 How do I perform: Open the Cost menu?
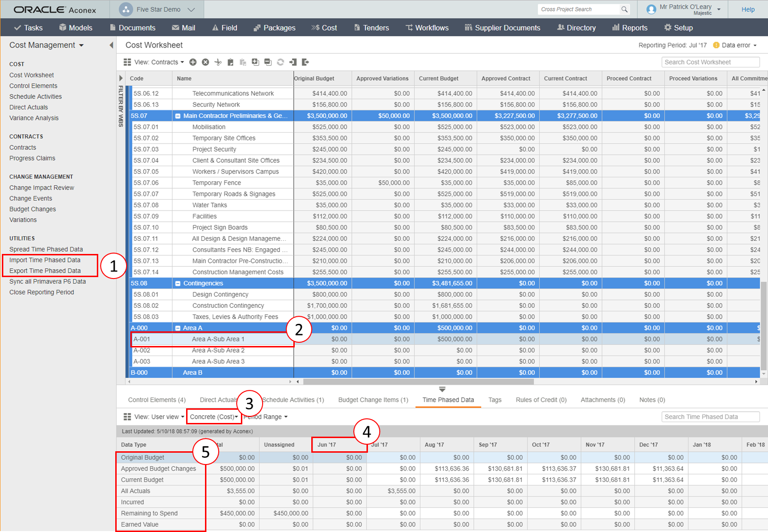(x=324, y=28)
